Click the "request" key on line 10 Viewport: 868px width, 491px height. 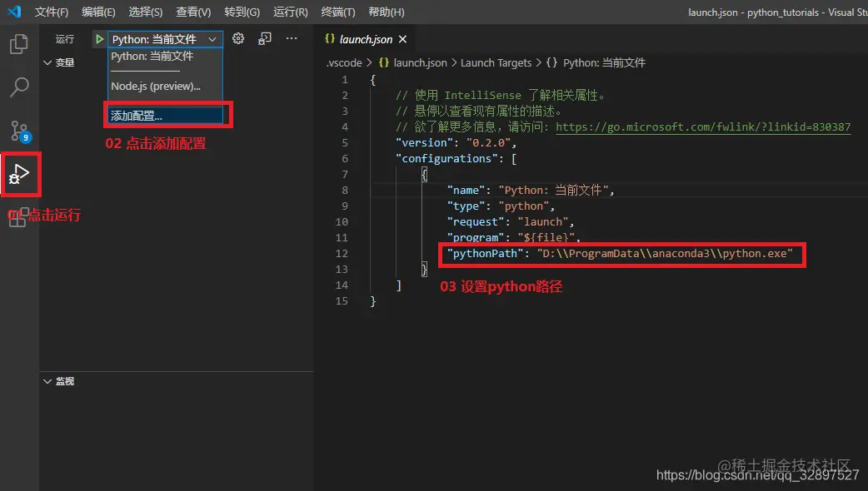tap(476, 221)
